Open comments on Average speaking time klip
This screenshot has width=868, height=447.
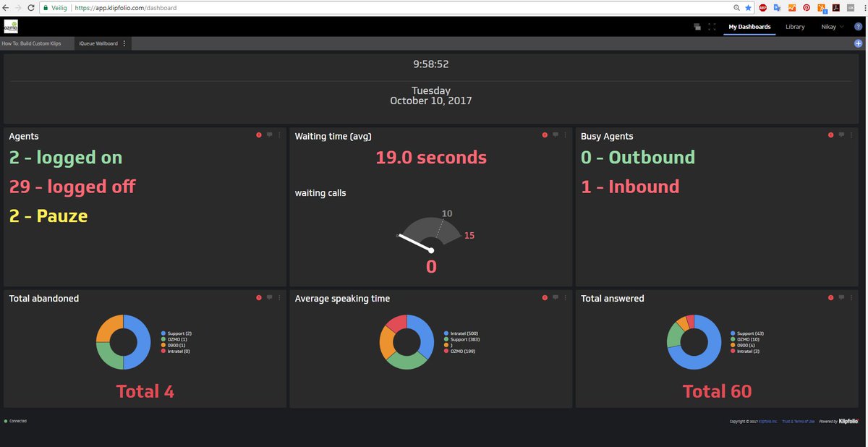pyautogui.click(x=556, y=297)
